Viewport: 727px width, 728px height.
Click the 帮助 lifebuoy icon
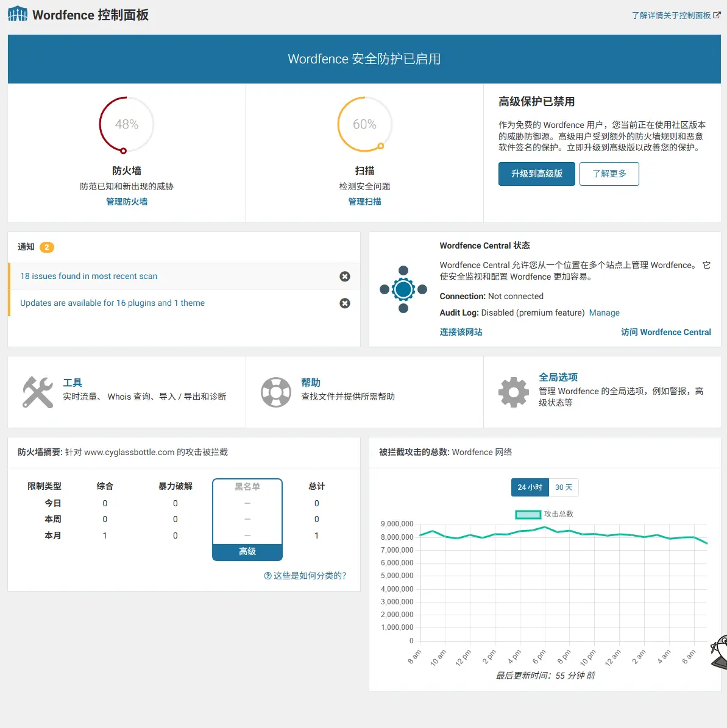click(275, 392)
